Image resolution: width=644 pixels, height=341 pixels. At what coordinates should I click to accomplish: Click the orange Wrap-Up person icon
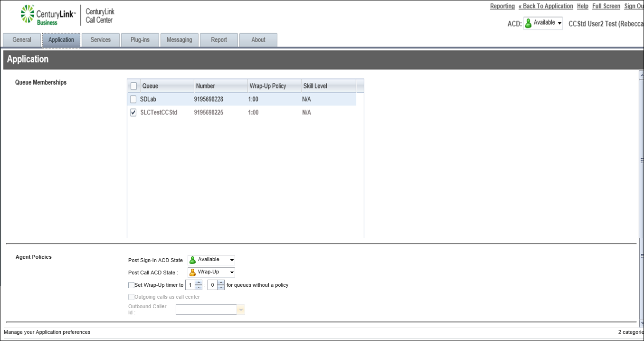192,273
